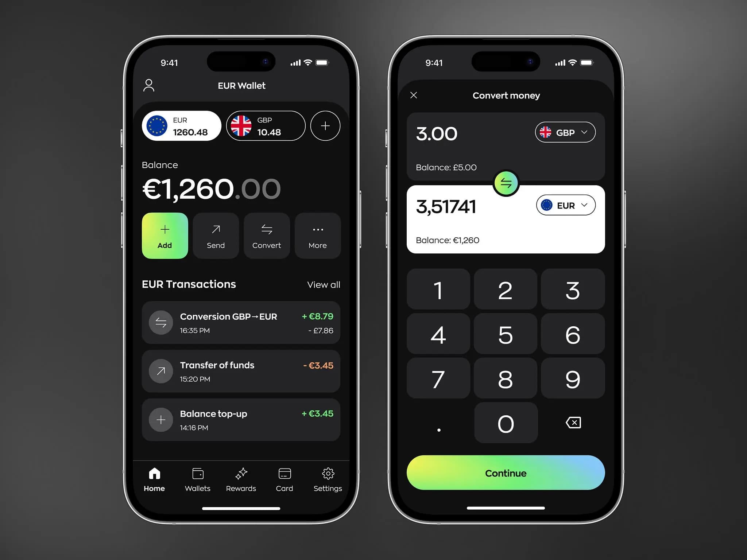The image size is (747, 560).
Task: Tap the backspace key on keypad
Action: 573,422
